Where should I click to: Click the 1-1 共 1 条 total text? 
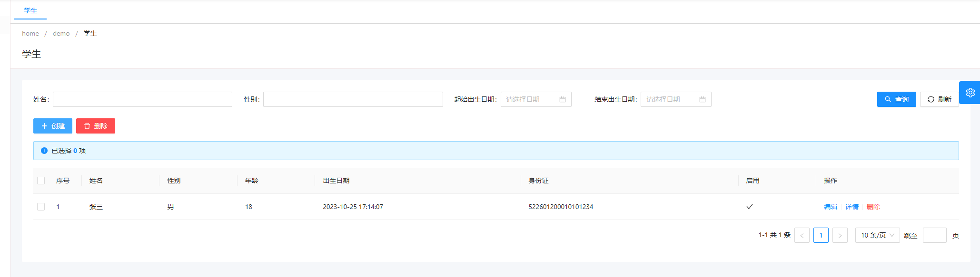(774, 235)
